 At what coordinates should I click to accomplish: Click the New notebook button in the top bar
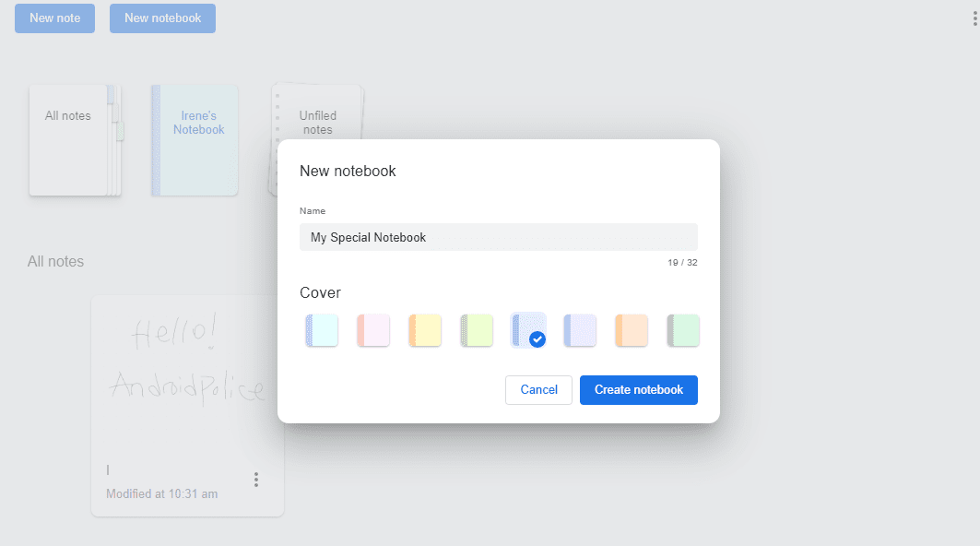(x=162, y=18)
